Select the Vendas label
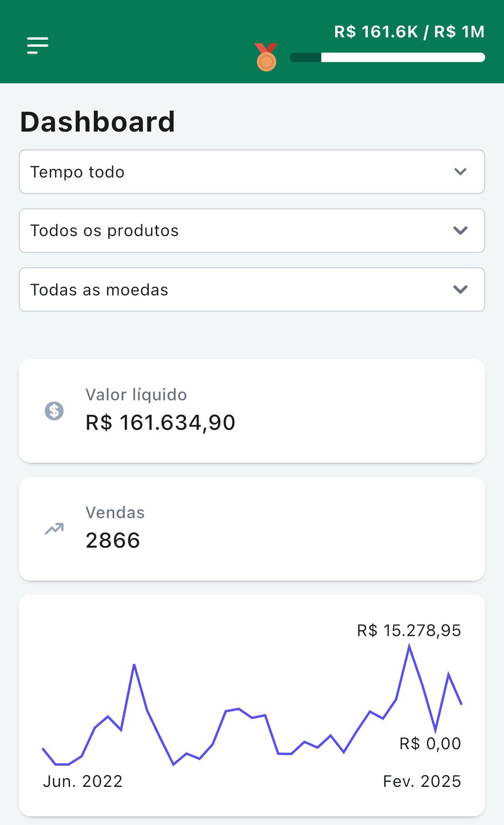The height and width of the screenshot is (825, 504). point(115,513)
